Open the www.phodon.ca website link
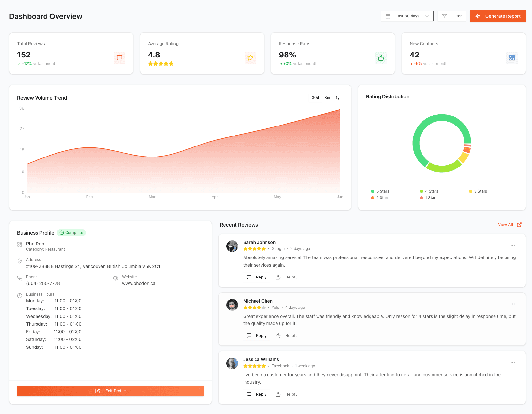 [139, 283]
